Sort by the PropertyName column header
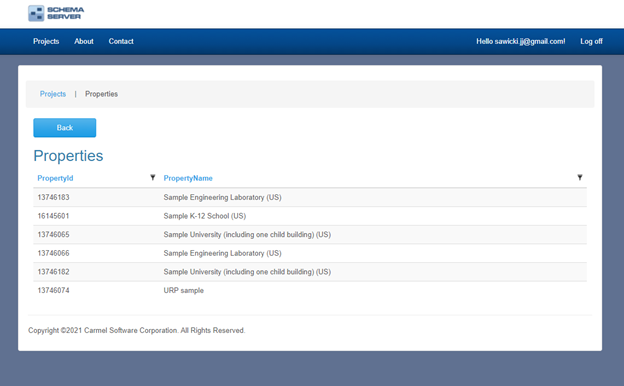This screenshot has width=624, height=386. pos(188,178)
